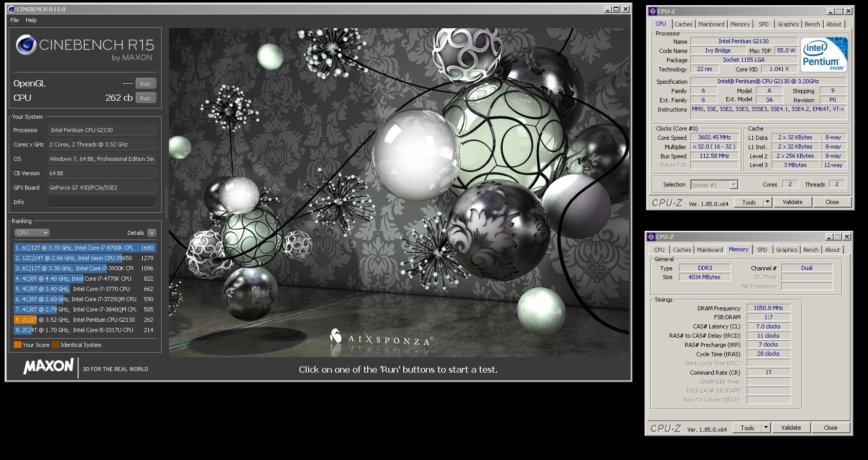
Task: Open the File menu in Cinebench
Action: point(14,20)
